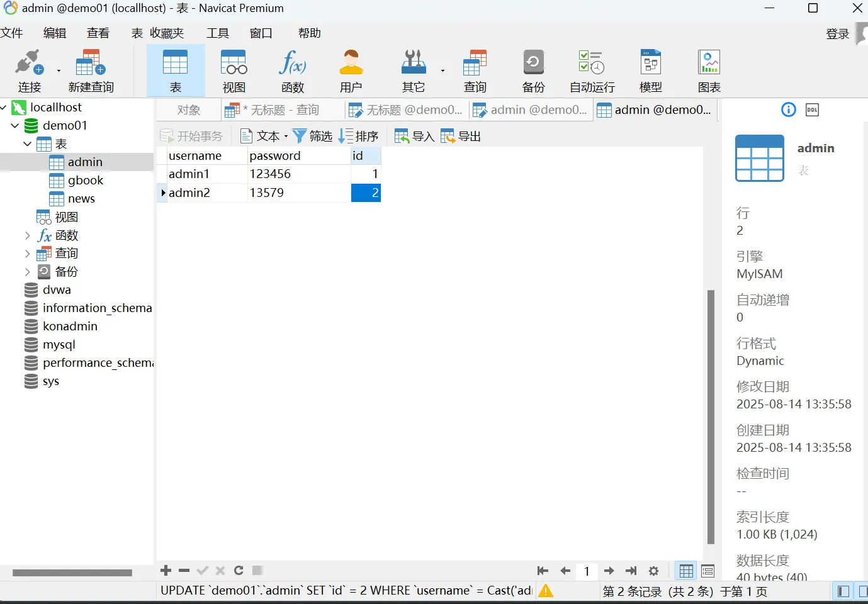The height and width of the screenshot is (604, 868).
Task: Click the Import (导入) button
Action: [x=415, y=136]
